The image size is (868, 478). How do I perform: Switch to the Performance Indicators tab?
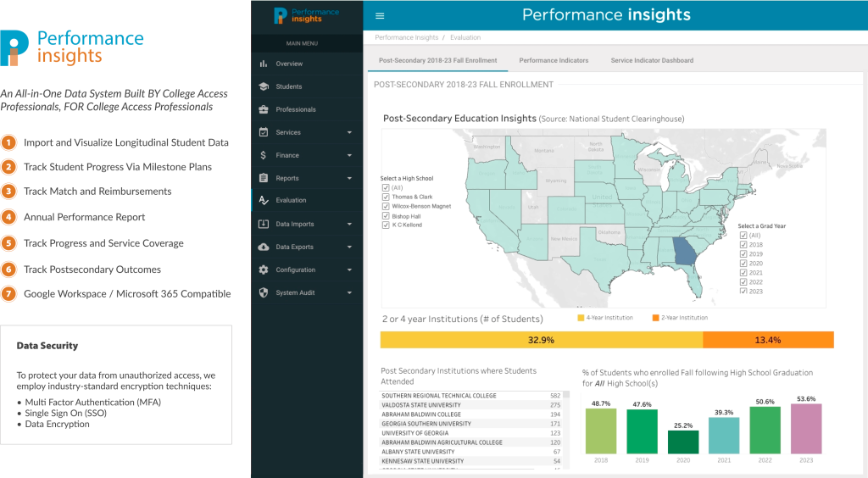(554, 60)
